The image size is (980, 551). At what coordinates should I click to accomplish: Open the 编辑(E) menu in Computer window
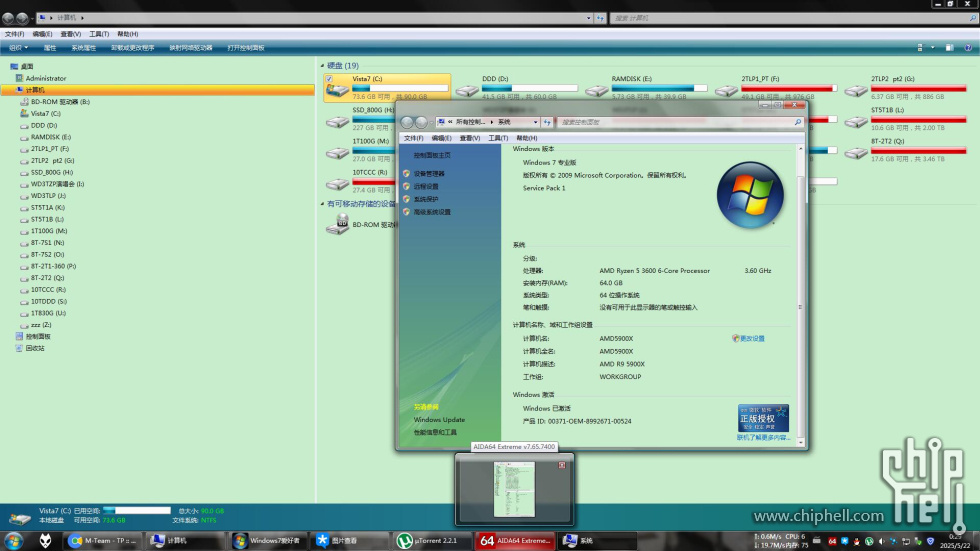[x=42, y=34]
